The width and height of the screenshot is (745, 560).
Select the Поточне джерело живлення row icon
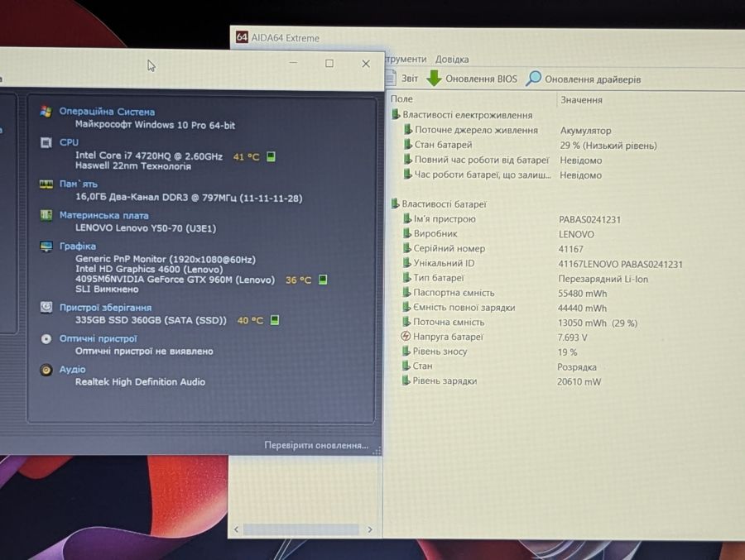click(407, 130)
